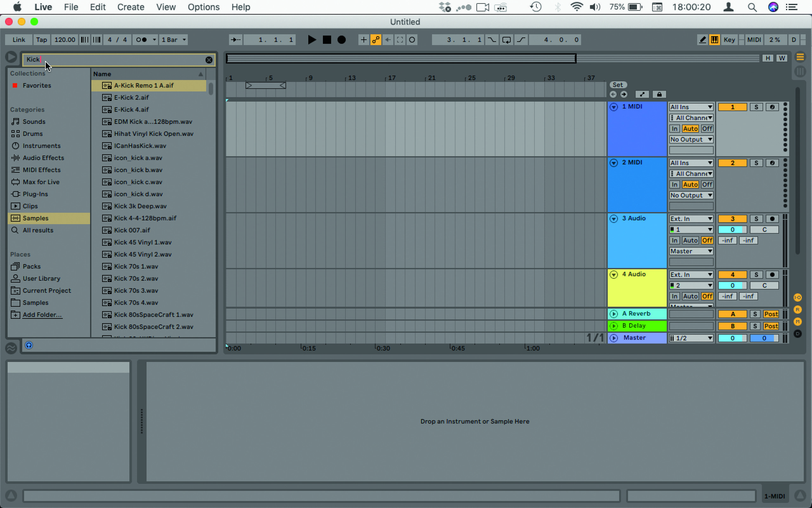Click the 4 Audio pan C control

click(x=764, y=285)
